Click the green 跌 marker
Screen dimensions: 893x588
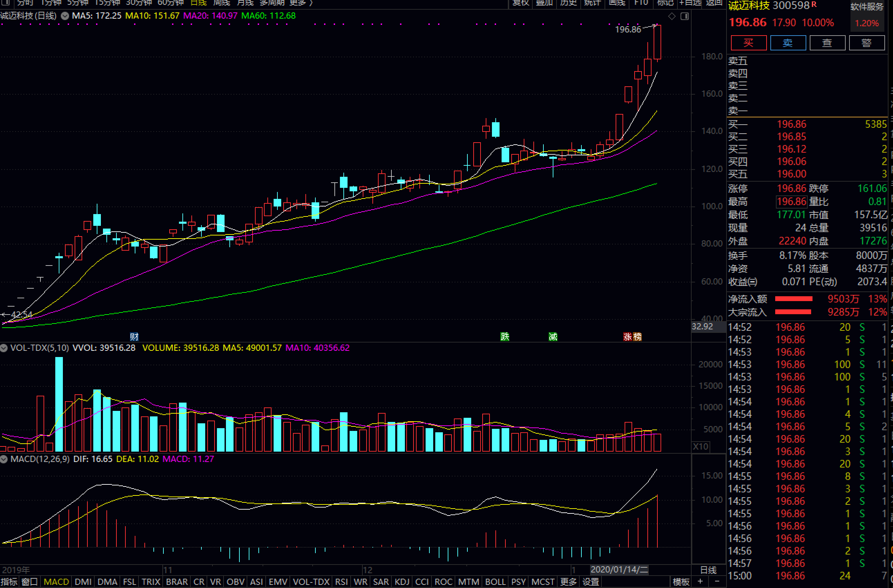click(505, 336)
